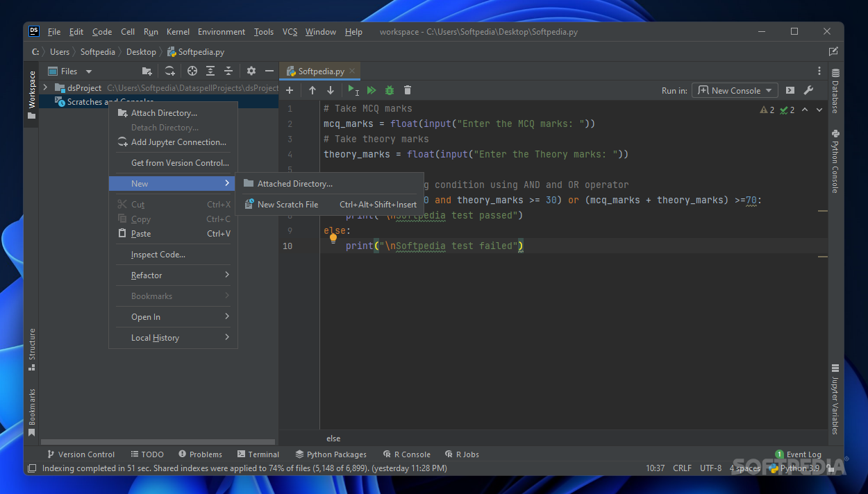868x494 pixels.
Task: Start debugging with green bug icon
Action: pyautogui.click(x=390, y=90)
